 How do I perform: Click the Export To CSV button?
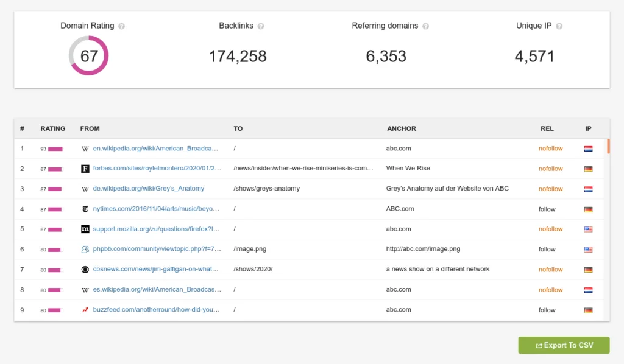coord(563,345)
